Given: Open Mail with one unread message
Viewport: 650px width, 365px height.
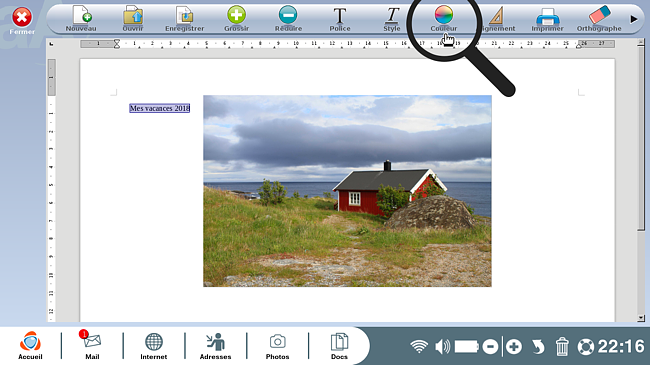Looking at the screenshot, I should (92, 346).
